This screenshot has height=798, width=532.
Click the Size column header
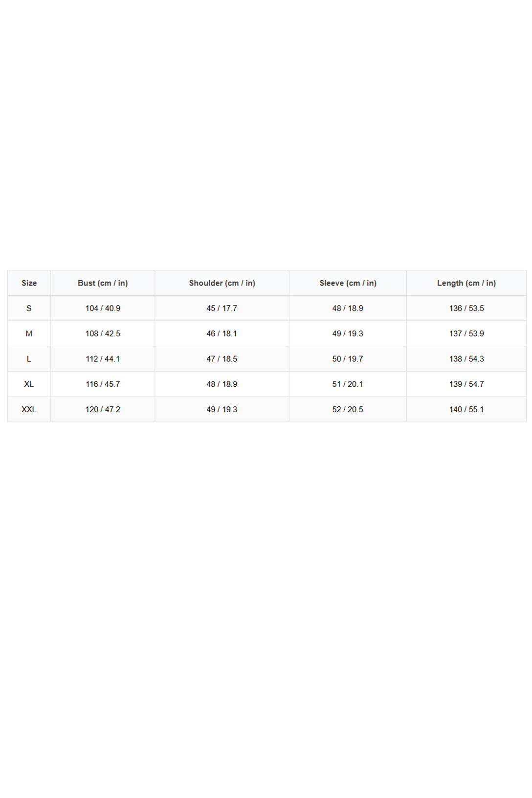pos(29,283)
